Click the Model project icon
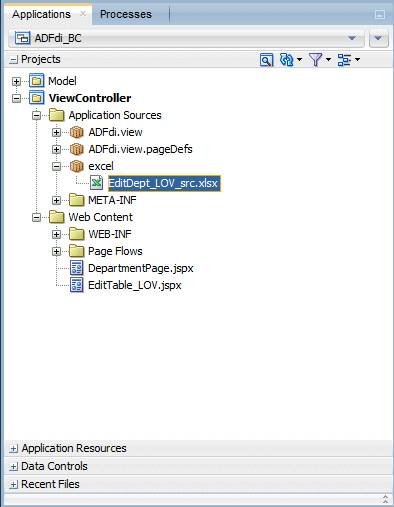Screen dimensions: 394x507 pyautogui.click(x=36, y=81)
